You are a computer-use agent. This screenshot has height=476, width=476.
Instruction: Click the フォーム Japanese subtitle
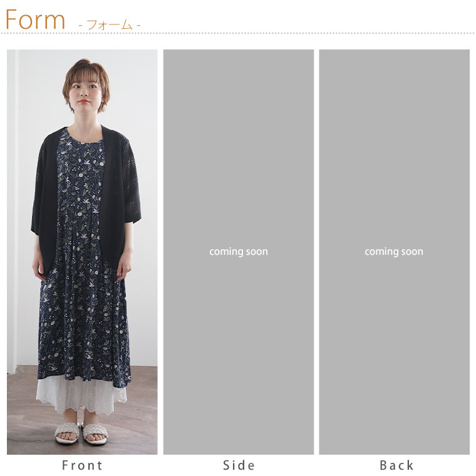(x=110, y=24)
